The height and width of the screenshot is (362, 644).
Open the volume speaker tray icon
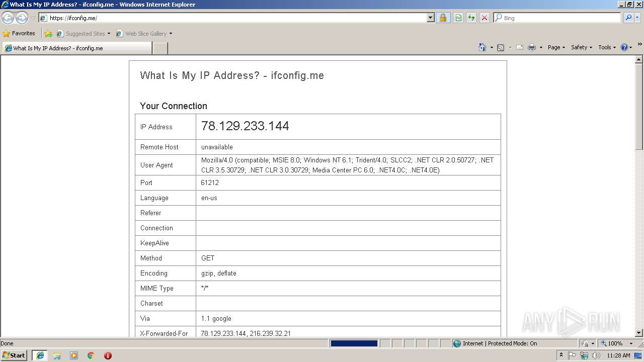tap(596, 355)
